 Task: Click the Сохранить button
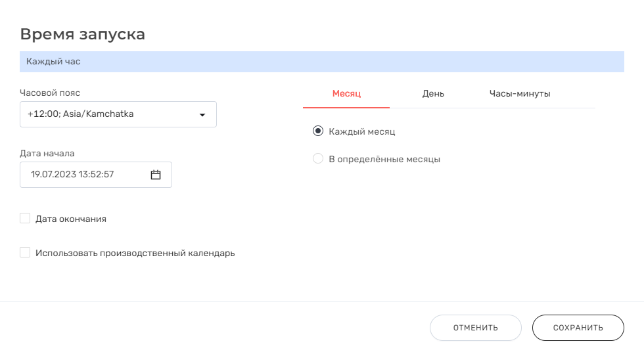pyautogui.click(x=578, y=328)
